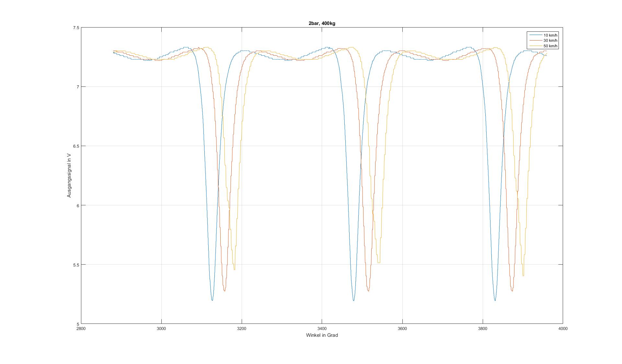Click the second blue curve minimum near 3480
The image size is (622, 364).
[353, 300]
